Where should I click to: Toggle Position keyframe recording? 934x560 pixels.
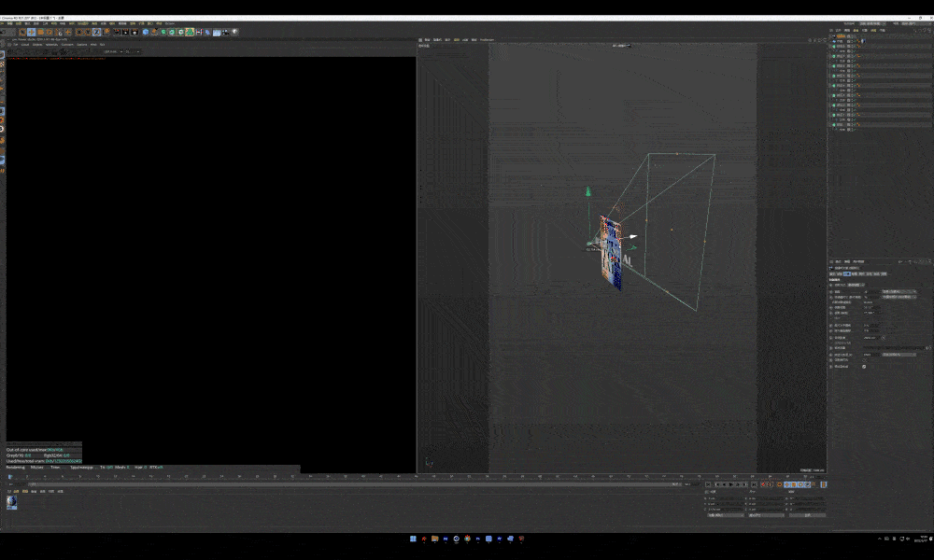tap(786, 484)
